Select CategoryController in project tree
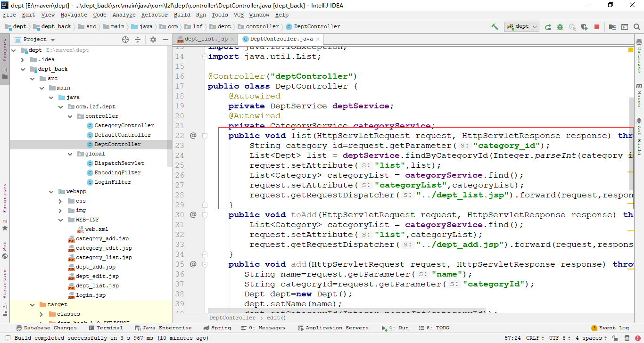 pyautogui.click(x=120, y=125)
